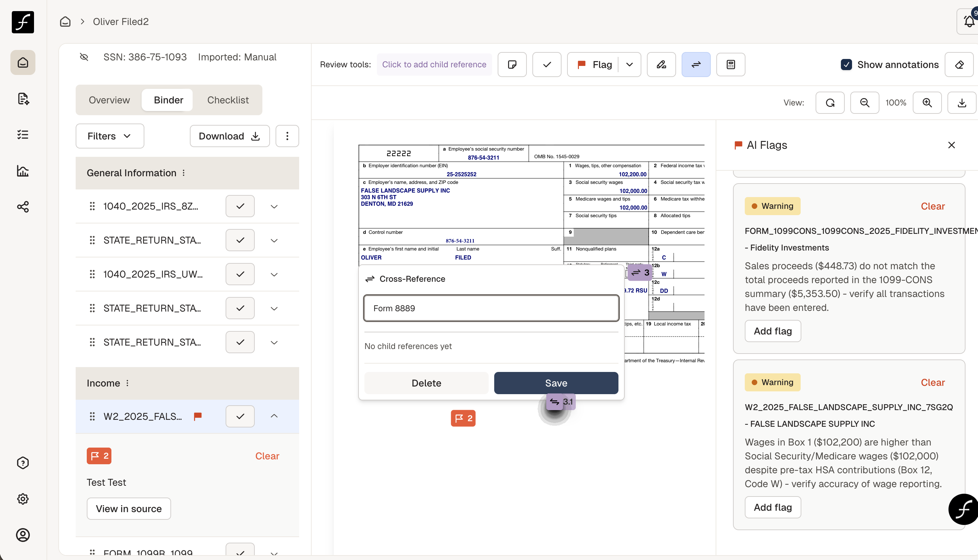
Task: Open the share sidebar icon
Action: [x=23, y=206]
